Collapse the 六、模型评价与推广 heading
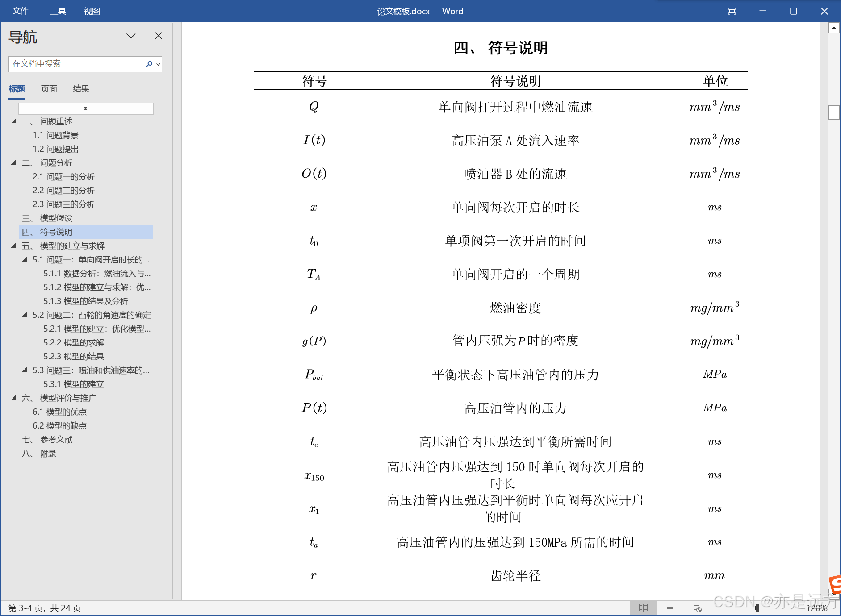Viewport: 841px width, 616px height. [x=14, y=398]
